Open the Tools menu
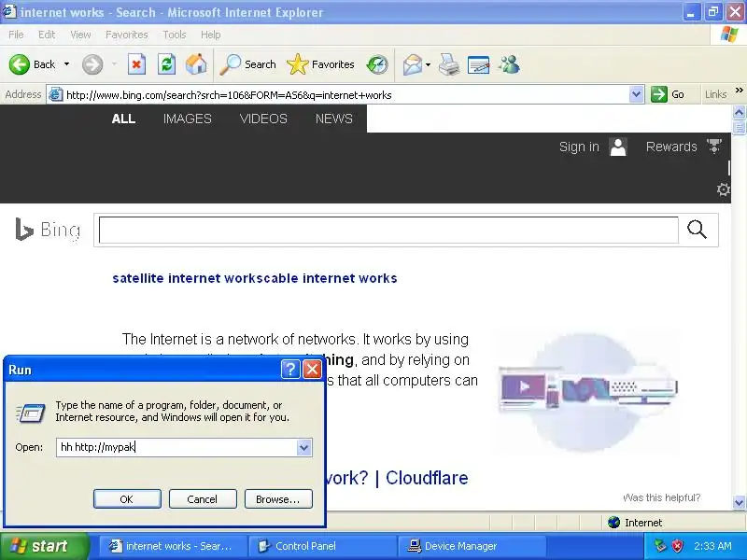The width and height of the screenshot is (747, 560). click(175, 35)
